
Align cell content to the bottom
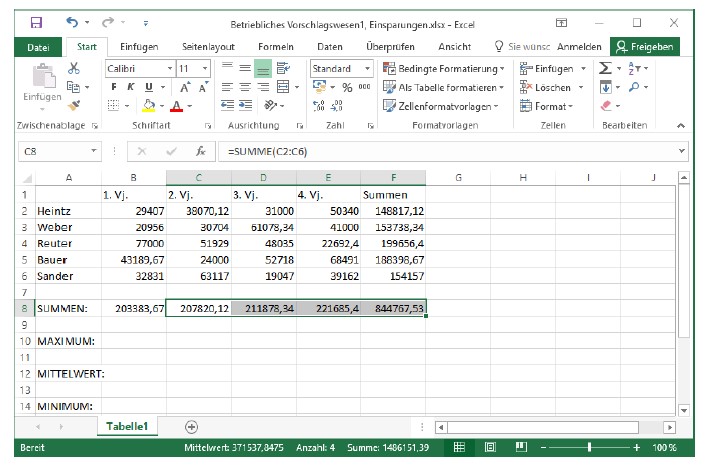coord(263,69)
